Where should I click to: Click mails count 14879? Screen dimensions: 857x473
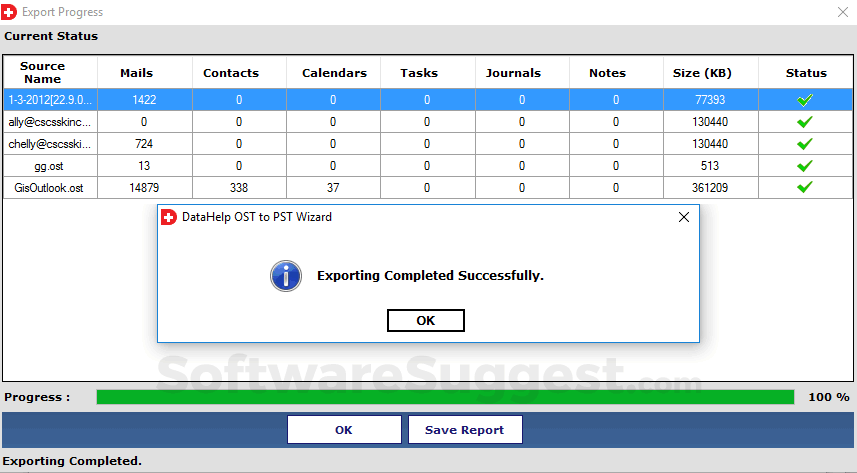[x=144, y=188]
